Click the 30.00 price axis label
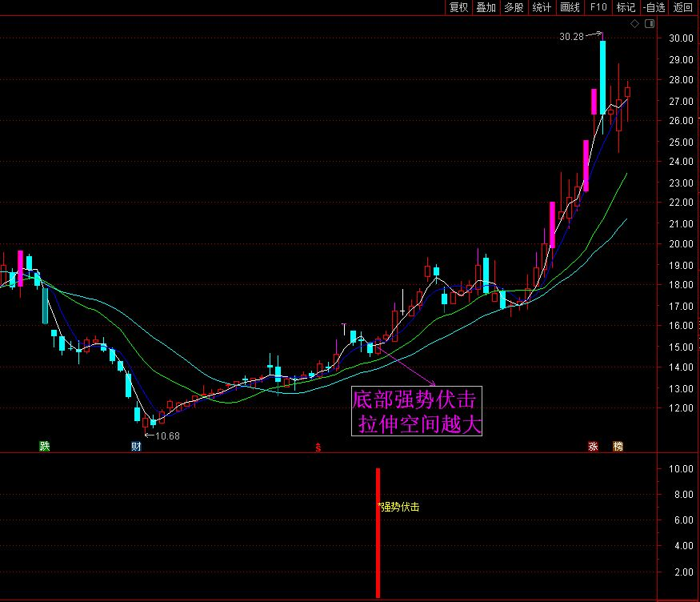The image size is (700, 602). click(x=682, y=38)
